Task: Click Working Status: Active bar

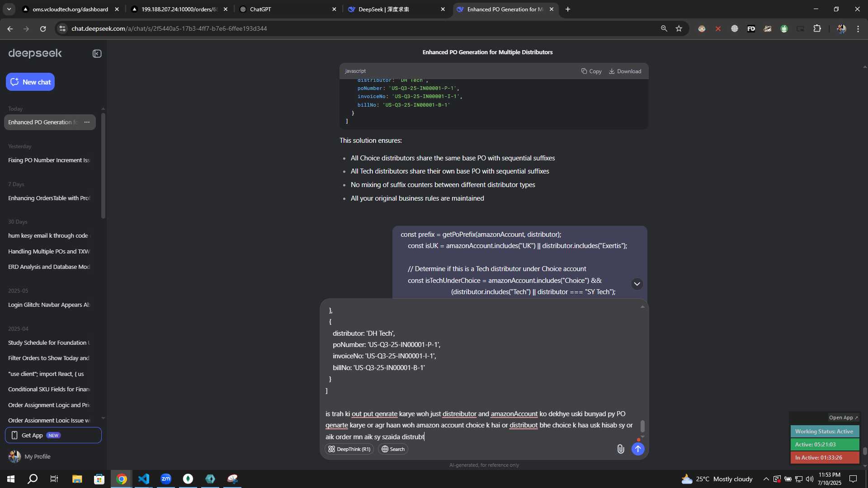Action: click(x=825, y=432)
